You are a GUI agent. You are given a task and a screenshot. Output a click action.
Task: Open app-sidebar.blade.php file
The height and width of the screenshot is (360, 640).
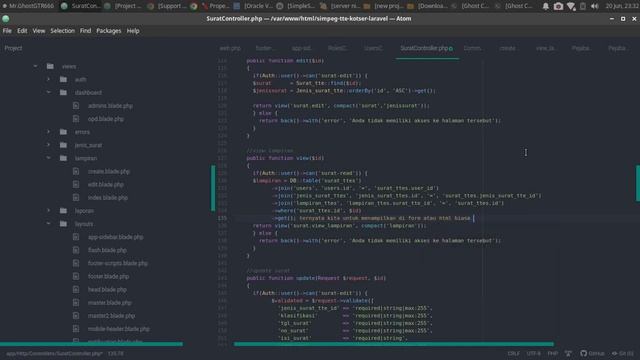coord(116,237)
